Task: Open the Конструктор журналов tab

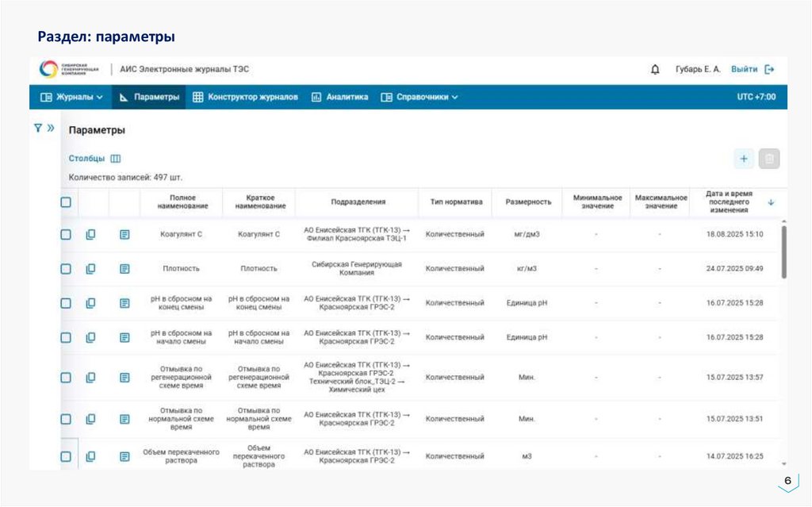Action: point(246,97)
